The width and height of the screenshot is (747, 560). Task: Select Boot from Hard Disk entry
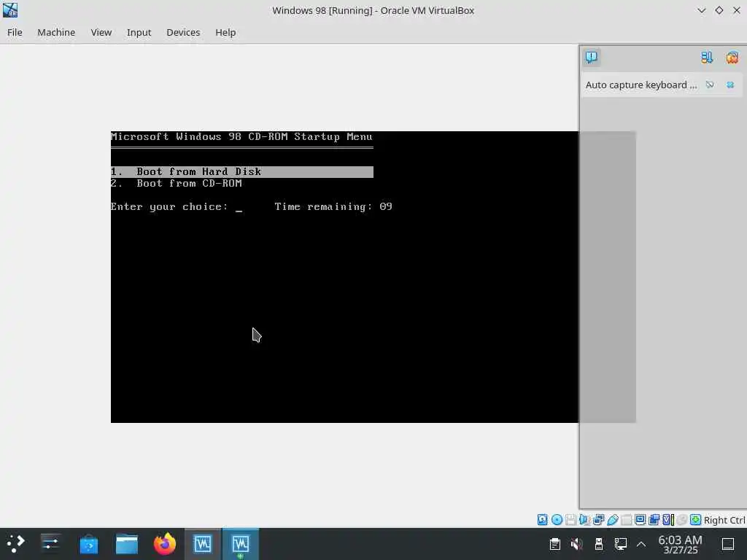point(242,171)
